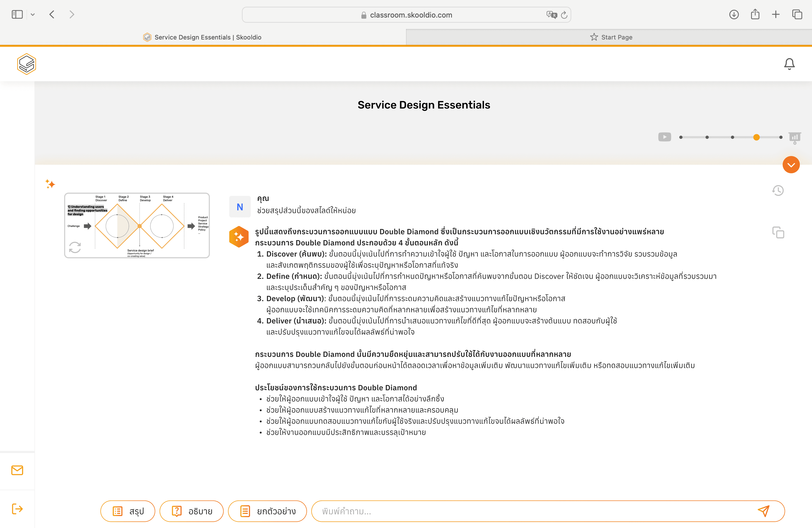The image size is (812, 528).
Task: Toggle the Safari sidebar panel
Action: coord(17,15)
